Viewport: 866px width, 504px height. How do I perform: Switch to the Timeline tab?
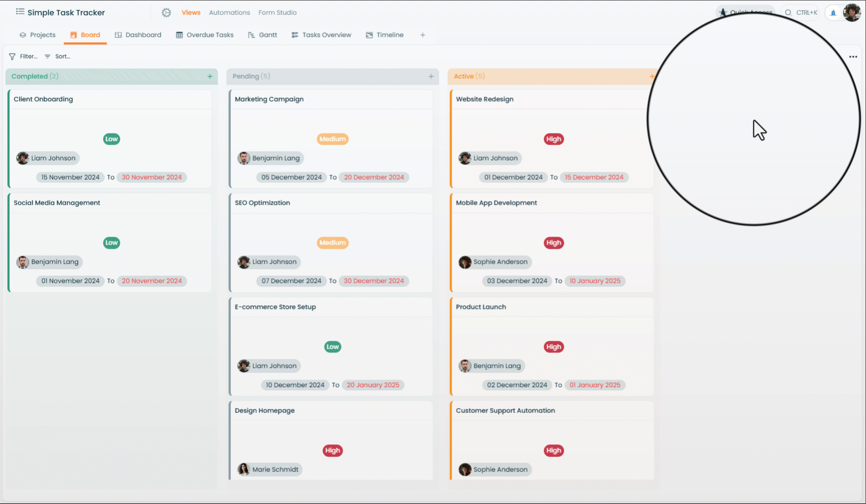385,35
